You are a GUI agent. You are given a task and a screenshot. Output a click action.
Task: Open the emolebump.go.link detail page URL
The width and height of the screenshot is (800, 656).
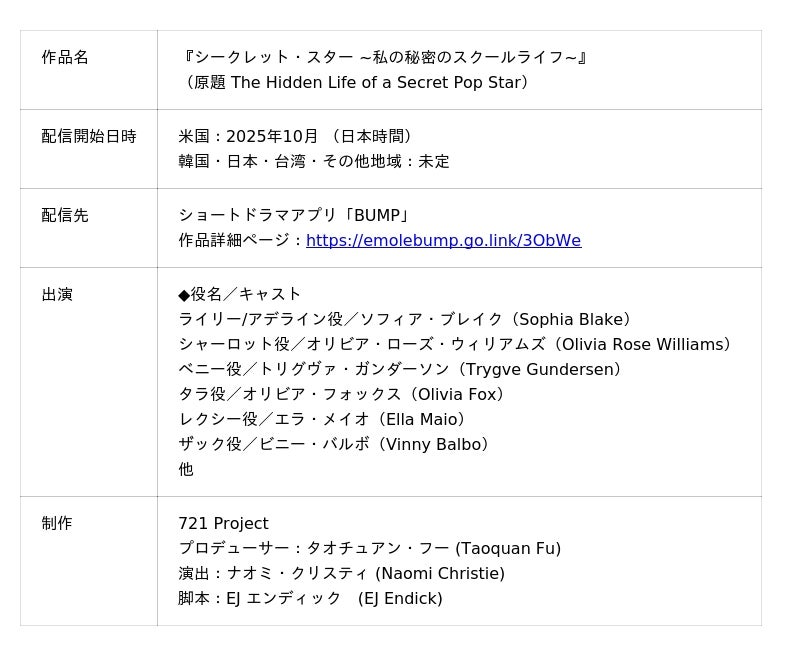coord(443,241)
